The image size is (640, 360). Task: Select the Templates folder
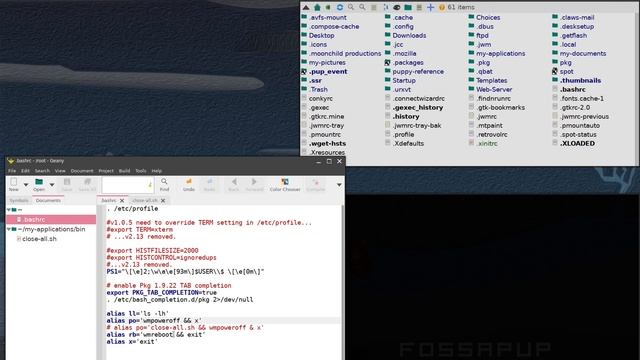click(x=488, y=80)
